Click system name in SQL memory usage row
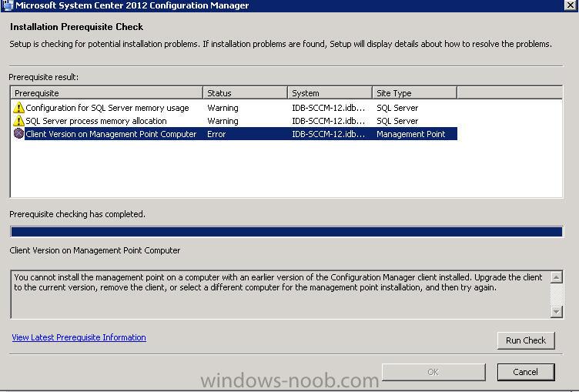Viewport: 579px width, 392px height. [x=328, y=108]
